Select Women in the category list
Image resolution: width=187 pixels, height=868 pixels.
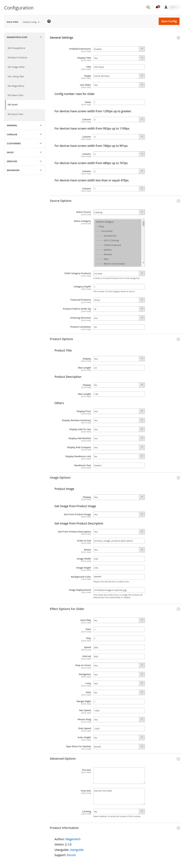pos(108,254)
